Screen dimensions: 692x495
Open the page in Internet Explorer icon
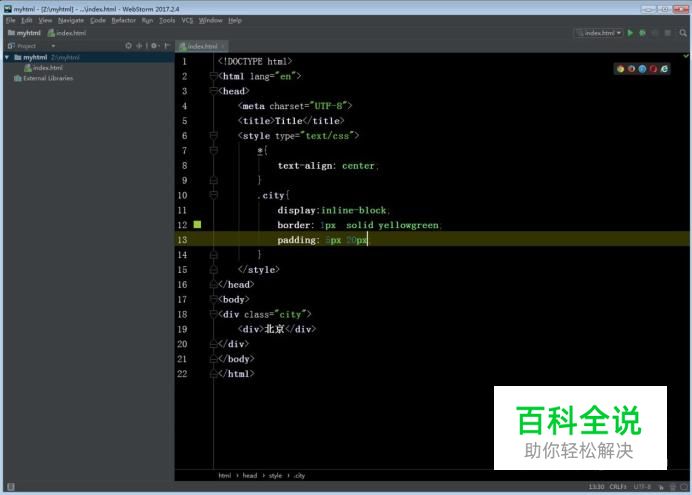tap(664, 69)
